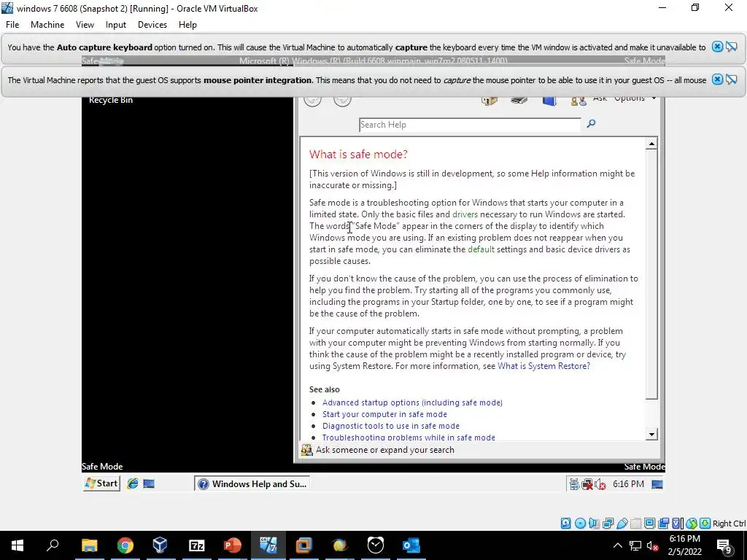The image size is (747, 560).
Task: Click the Ask people icon
Action: [578, 101]
